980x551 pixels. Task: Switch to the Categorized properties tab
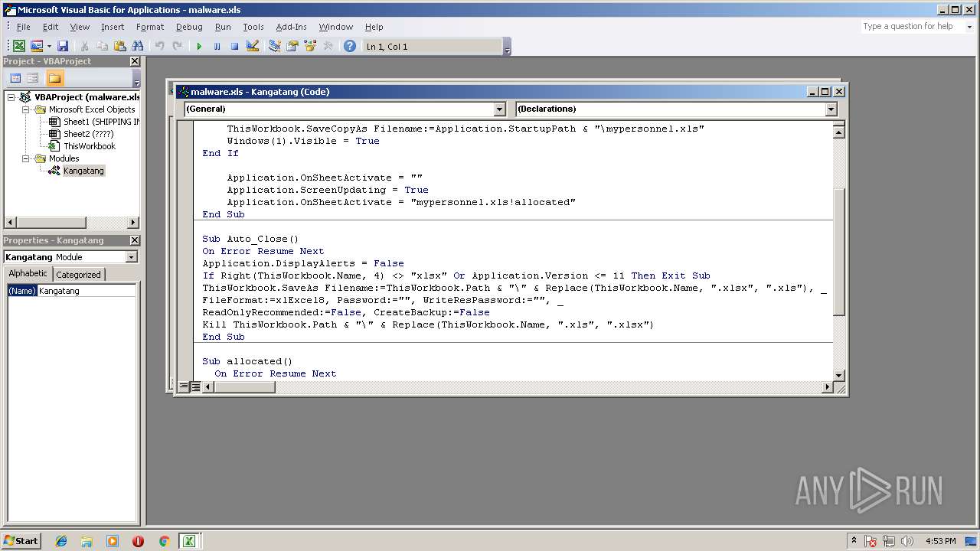78,275
